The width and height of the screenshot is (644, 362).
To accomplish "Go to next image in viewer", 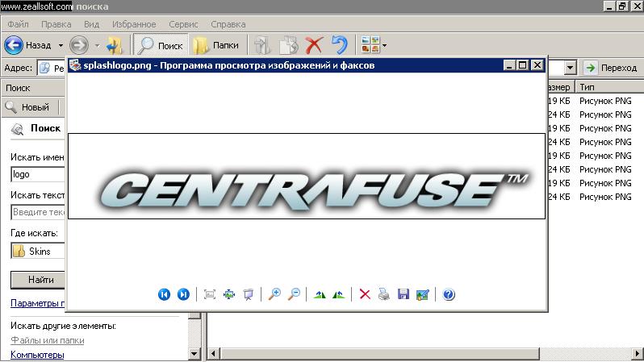I will (x=183, y=294).
